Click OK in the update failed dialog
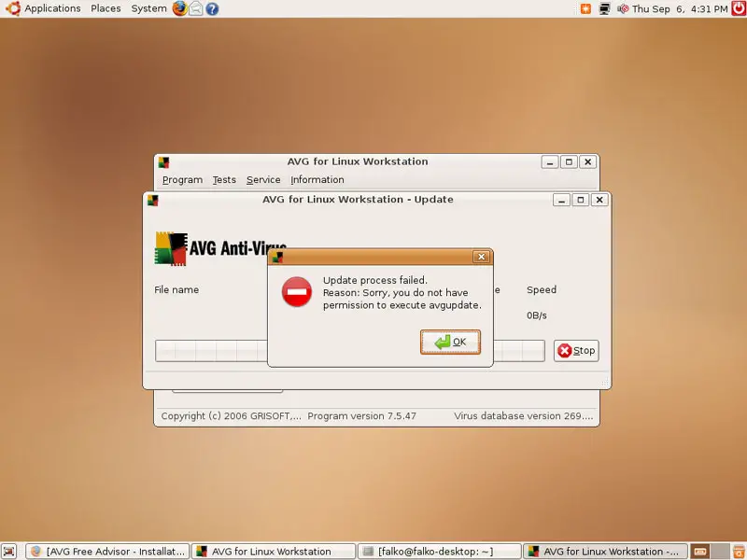Viewport: 747px width, 560px height. pos(450,342)
